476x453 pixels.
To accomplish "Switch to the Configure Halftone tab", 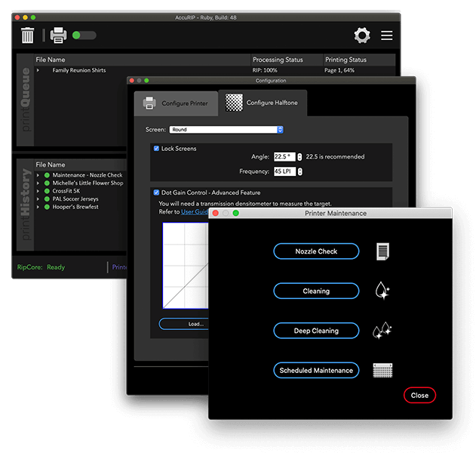I will coord(263,103).
